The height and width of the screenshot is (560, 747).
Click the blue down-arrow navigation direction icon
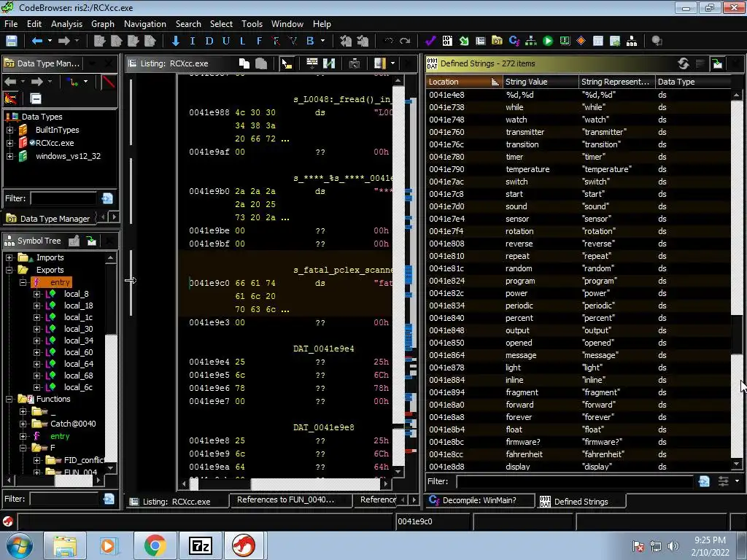click(x=175, y=41)
